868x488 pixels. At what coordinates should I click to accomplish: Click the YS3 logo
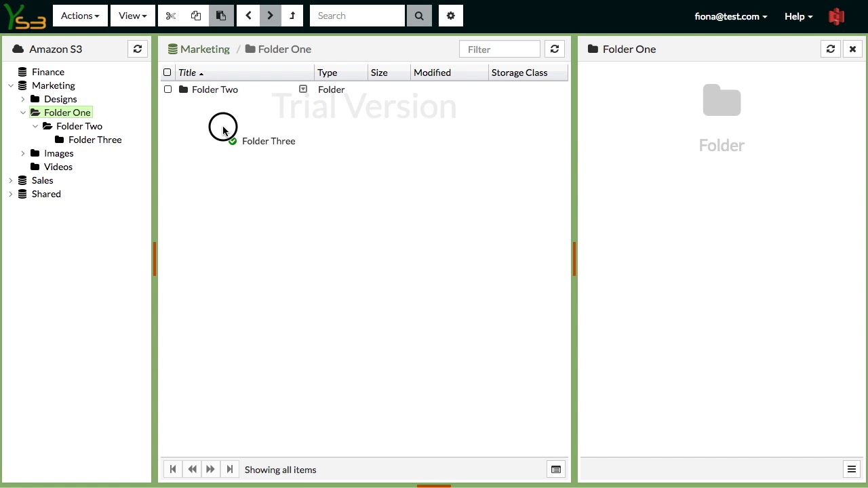(x=25, y=16)
